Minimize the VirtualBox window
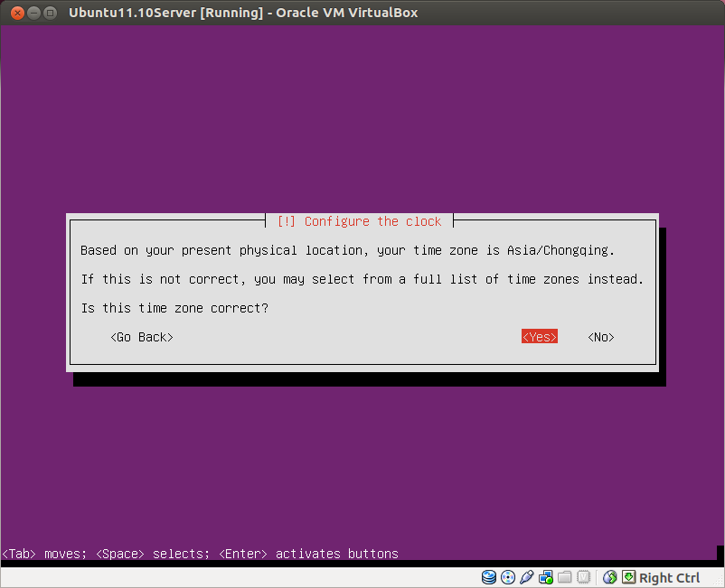Viewport: 725px width, 588px height. [x=33, y=13]
